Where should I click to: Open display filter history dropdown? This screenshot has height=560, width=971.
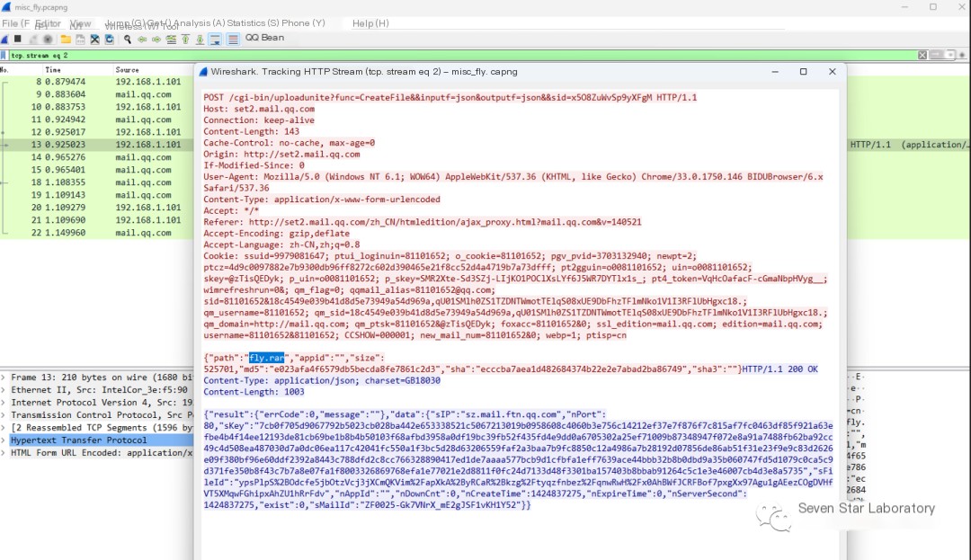point(950,55)
